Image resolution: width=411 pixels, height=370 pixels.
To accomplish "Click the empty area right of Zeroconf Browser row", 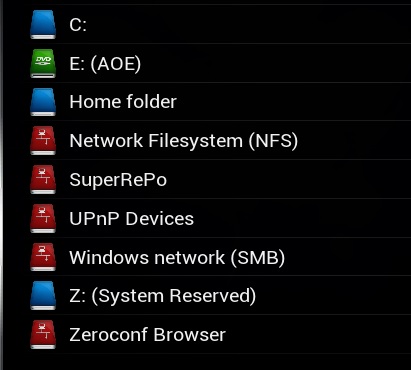I will (x=317, y=335).
